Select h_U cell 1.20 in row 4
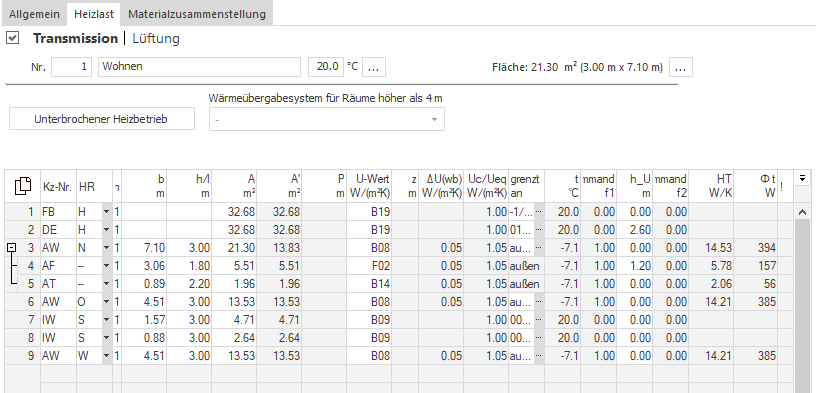Image resolution: width=816 pixels, height=393 pixels. [634, 266]
